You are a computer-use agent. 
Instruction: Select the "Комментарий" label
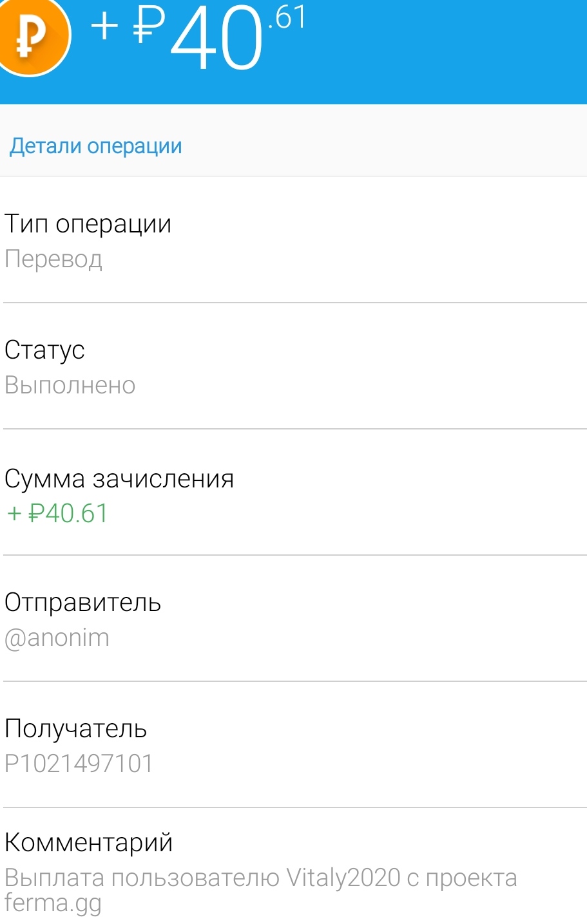click(88, 842)
